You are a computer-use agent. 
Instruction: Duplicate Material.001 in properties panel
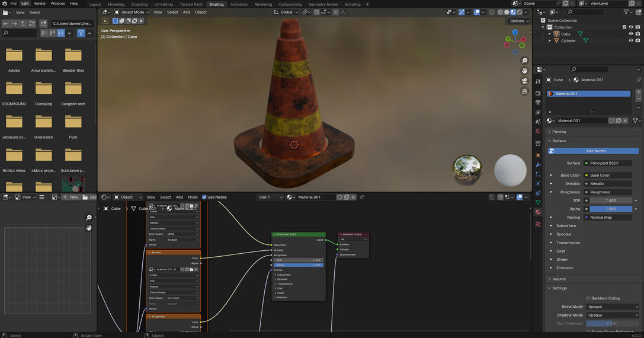619,120
